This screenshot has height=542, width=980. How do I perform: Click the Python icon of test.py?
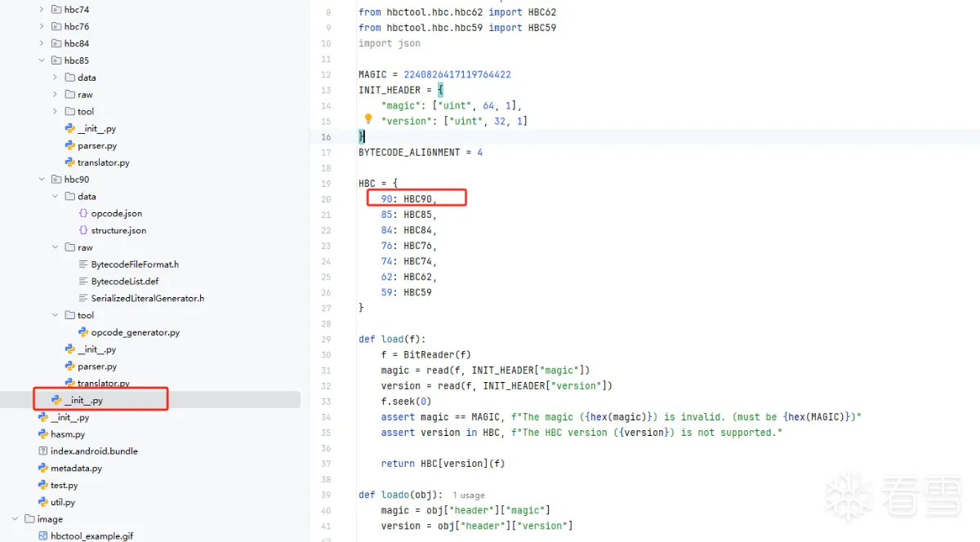point(43,486)
